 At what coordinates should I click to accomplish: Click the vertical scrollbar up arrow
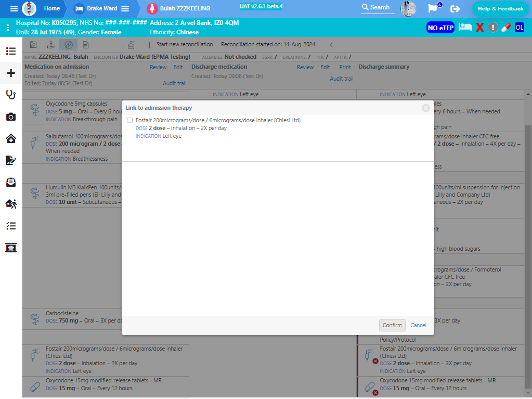pos(528,94)
